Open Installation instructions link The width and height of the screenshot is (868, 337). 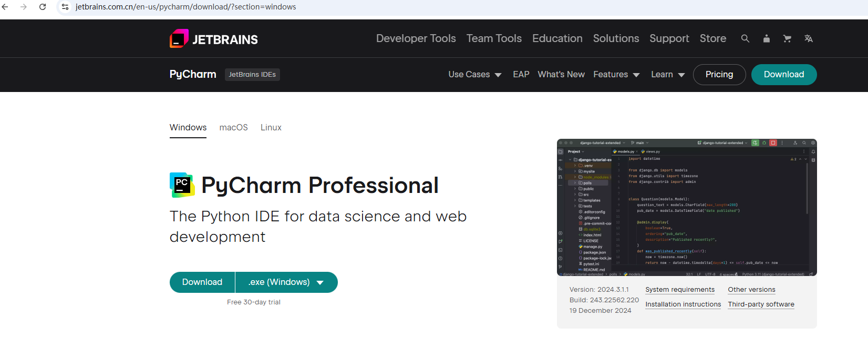(683, 304)
